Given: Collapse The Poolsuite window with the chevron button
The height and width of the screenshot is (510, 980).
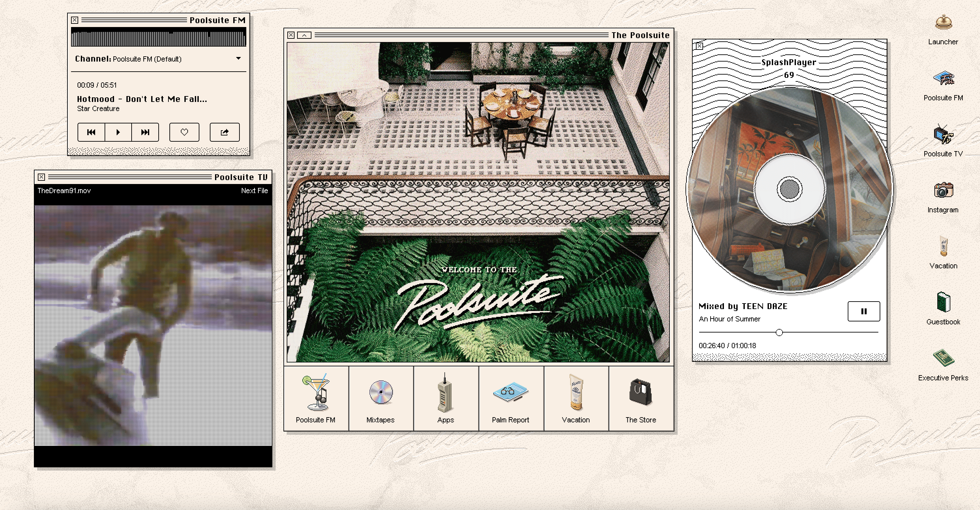Looking at the screenshot, I should (304, 35).
